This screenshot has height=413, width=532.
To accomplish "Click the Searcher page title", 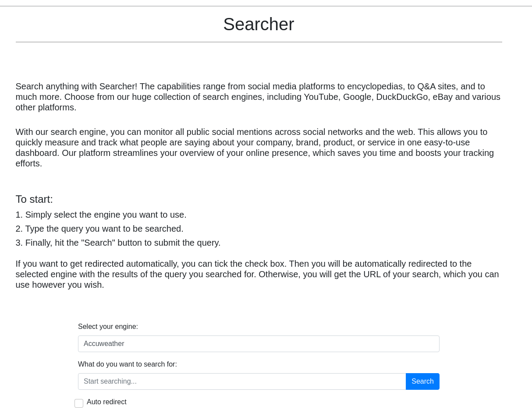I will pos(259,24).
